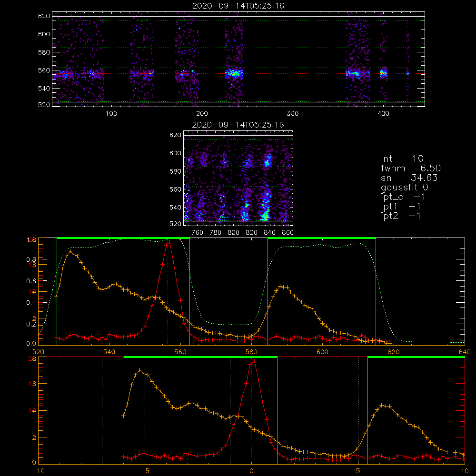Viewport: 476px width, 476px height.
Task: Click y-axis label 0.4 on third plot
Action: click(31, 303)
